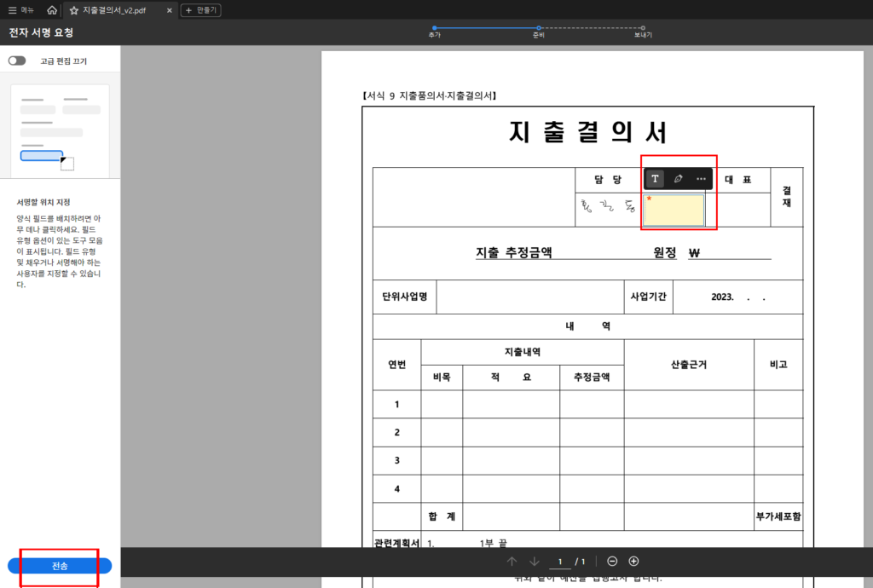This screenshot has width=873, height=588.
Task: Click the 단위사업명 label cell
Action: point(405,297)
